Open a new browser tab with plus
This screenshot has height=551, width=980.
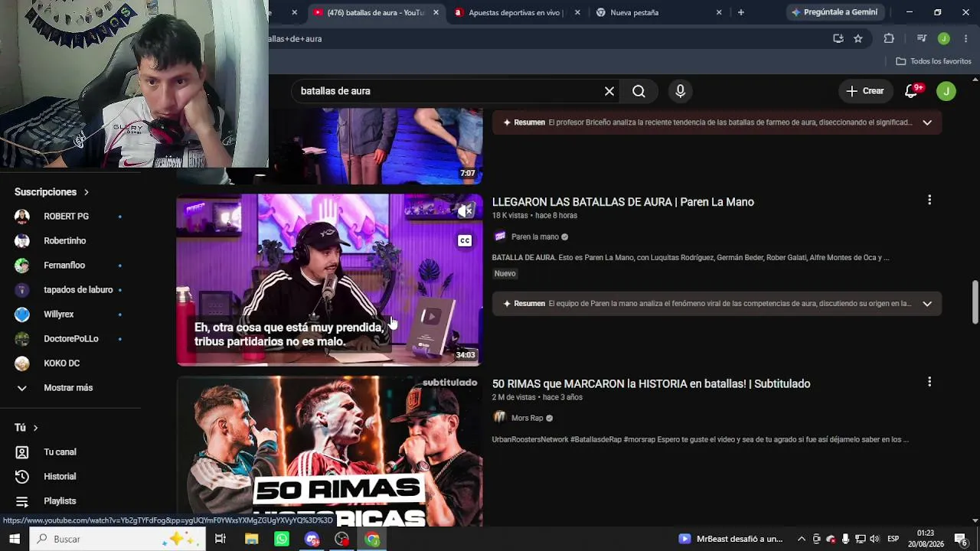pos(740,12)
